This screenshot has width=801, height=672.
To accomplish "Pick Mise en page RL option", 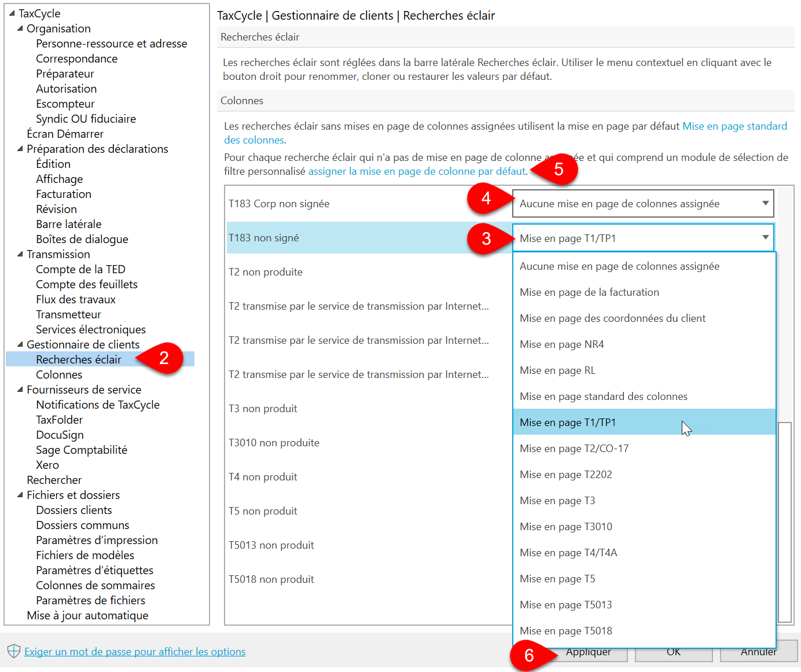I will 644,370.
